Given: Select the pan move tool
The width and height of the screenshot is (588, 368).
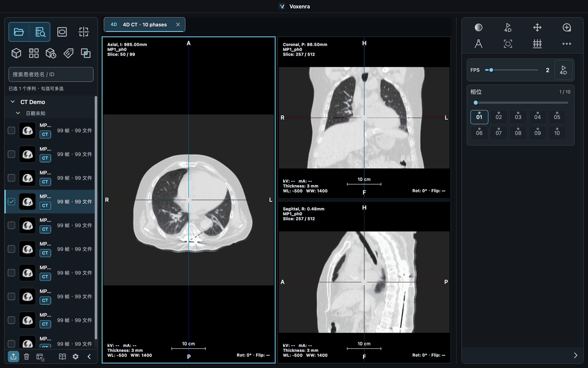Looking at the screenshot, I should (537, 27).
